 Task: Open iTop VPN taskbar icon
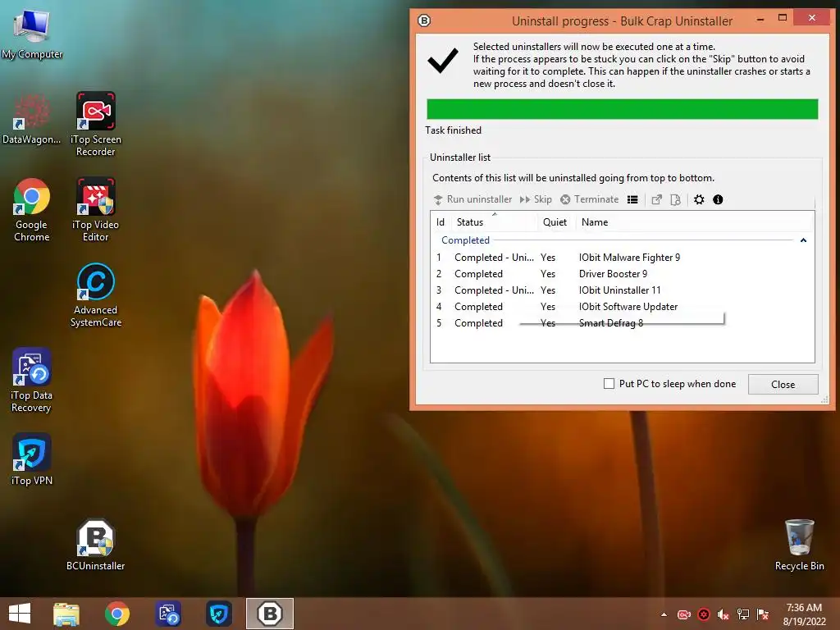tap(218, 614)
